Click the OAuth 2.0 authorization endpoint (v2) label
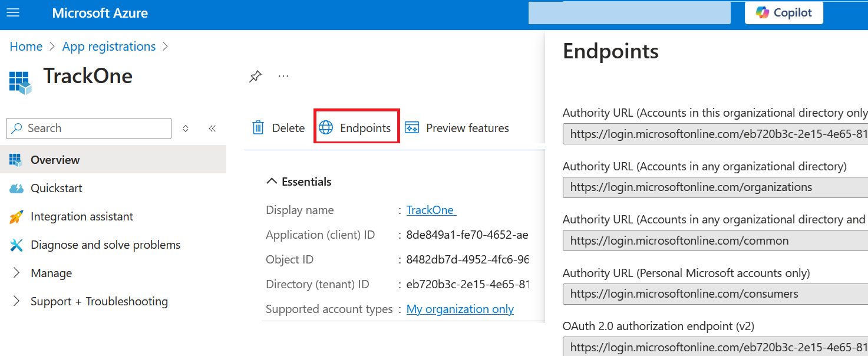The width and height of the screenshot is (868, 356). pos(658,326)
